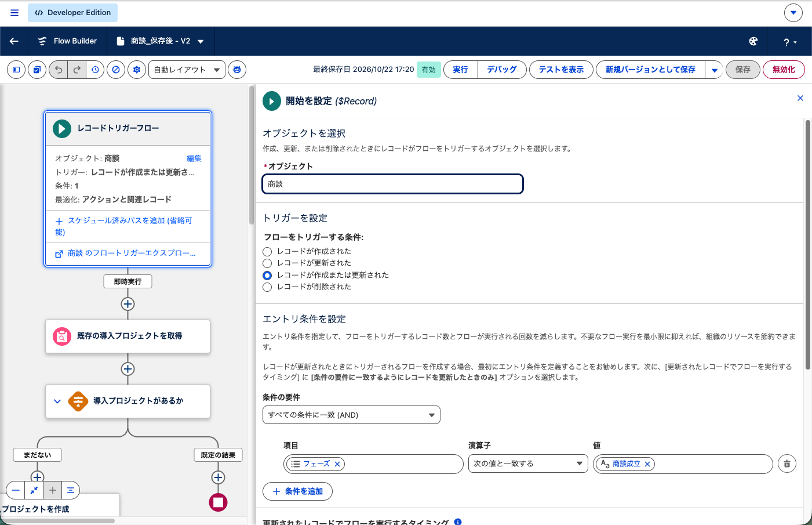Image resolution: width=812 pixels, height=525 pixels.
Task: Click the まだない outcome label
Action: pyautogui.click(x=38, y=455)
